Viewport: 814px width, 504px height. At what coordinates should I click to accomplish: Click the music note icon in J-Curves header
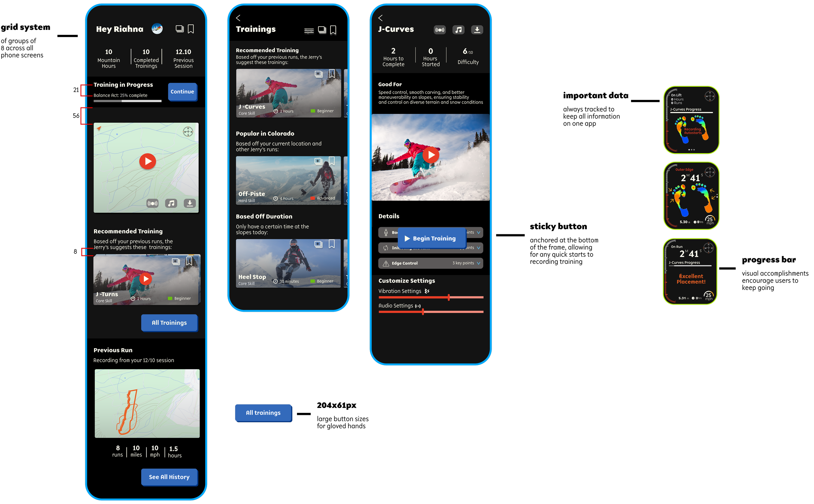458,30
